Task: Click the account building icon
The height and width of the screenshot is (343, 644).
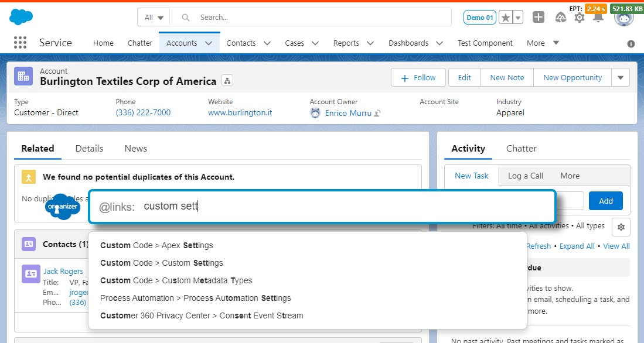Action: pos(23,76)
